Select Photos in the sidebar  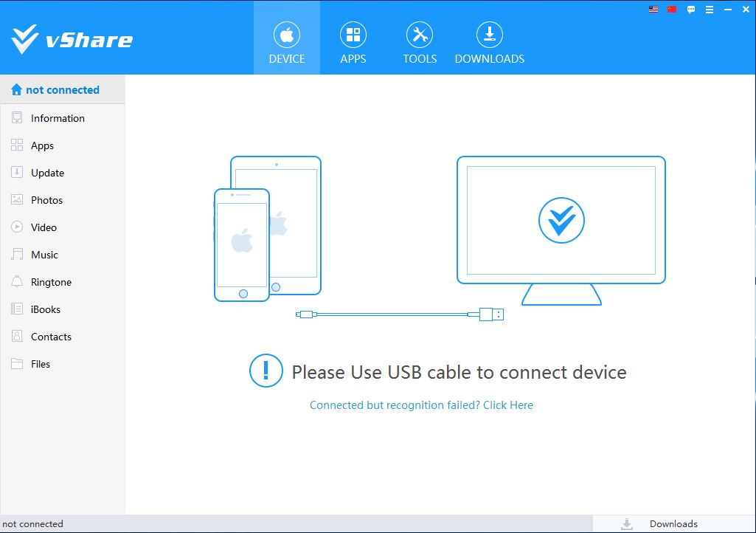pyautogui.click(x=63, y=200)
